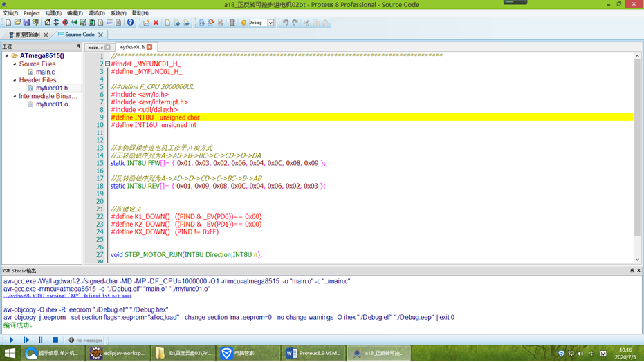Fold the #ifndef block at line 2
644x362 pixels.
tap(107, 64)
